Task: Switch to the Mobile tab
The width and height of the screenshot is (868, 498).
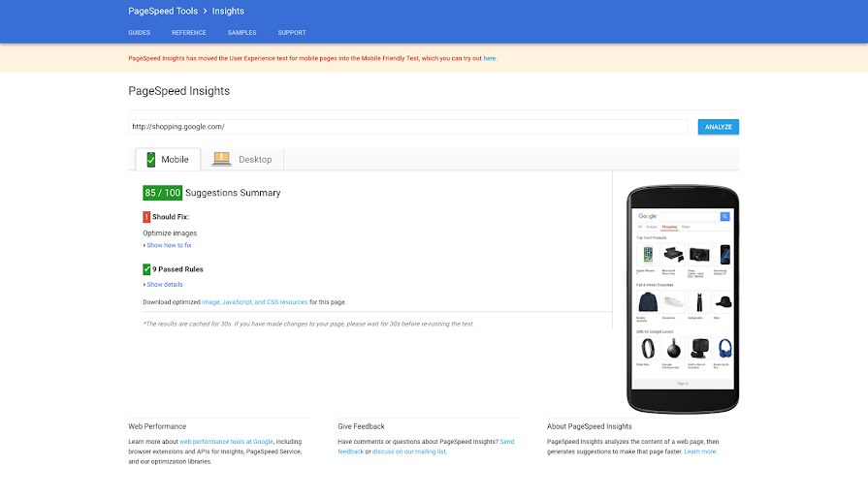Action: click(x=169, y=159)
